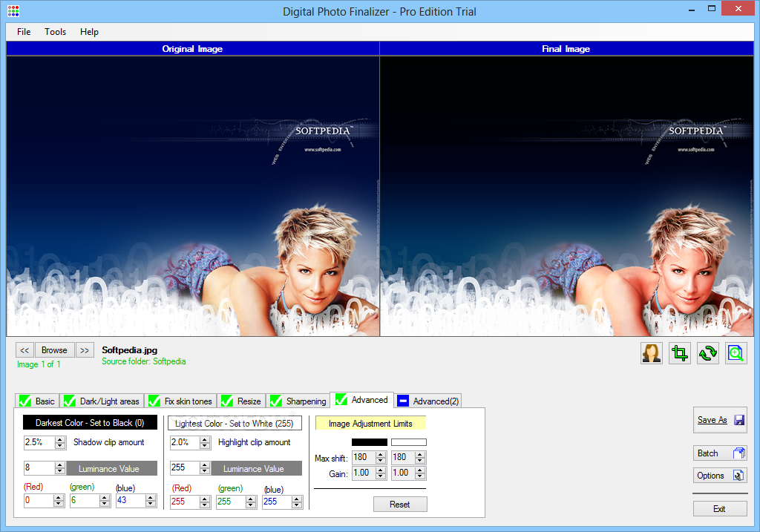The image size is (760, 532).
Task: Click the Image Adjustment Limits yellow label
Action: (370, 424)
